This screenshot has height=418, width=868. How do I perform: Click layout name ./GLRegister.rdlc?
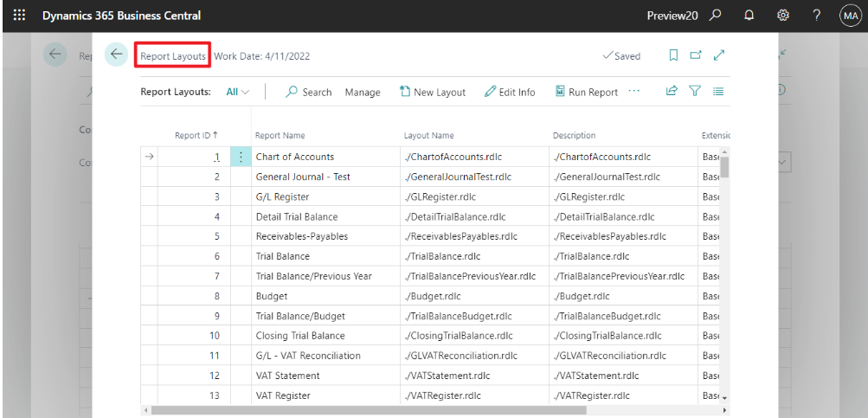click(440, 196)
